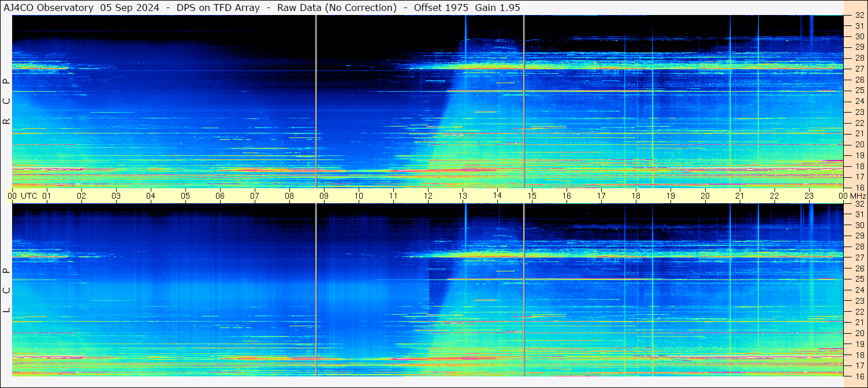
Task: Click the "UTC" label on time axis
Action: coord(29,196)
